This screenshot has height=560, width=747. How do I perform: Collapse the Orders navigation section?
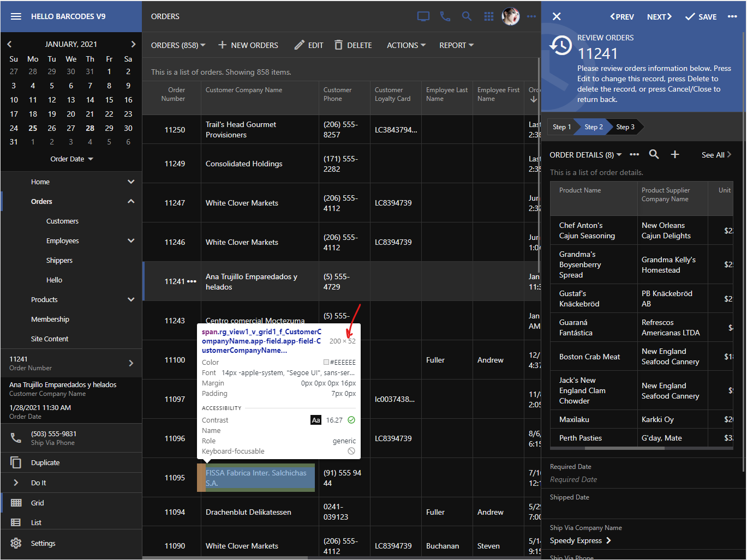[131, 202]
